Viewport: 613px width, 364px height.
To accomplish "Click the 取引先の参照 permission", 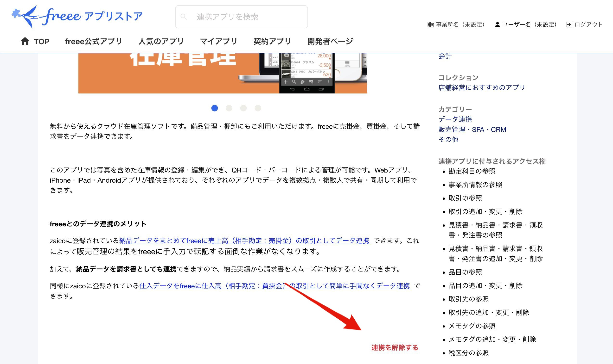I will (x=469, y=299).
